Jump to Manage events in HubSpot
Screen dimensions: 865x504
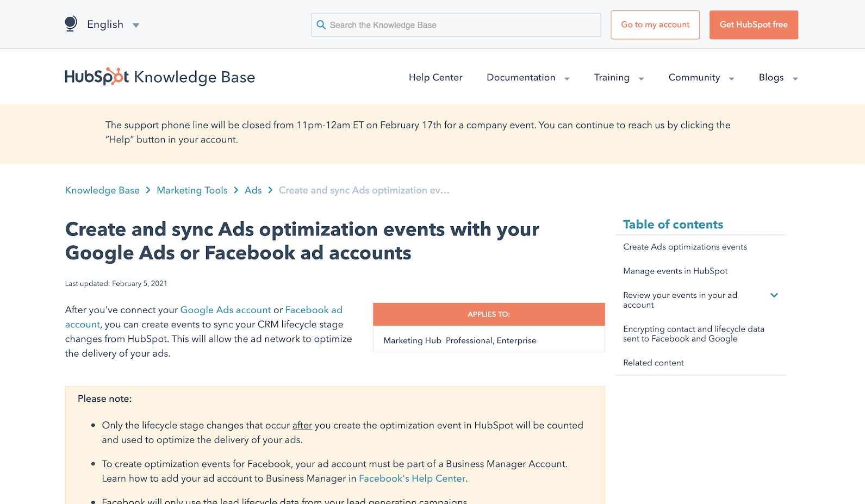tap(675, 271)
